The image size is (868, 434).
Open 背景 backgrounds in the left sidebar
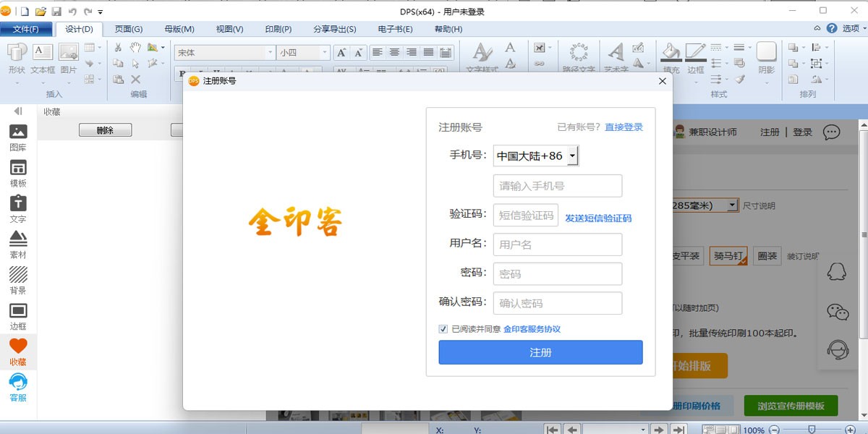click(18, 281)
